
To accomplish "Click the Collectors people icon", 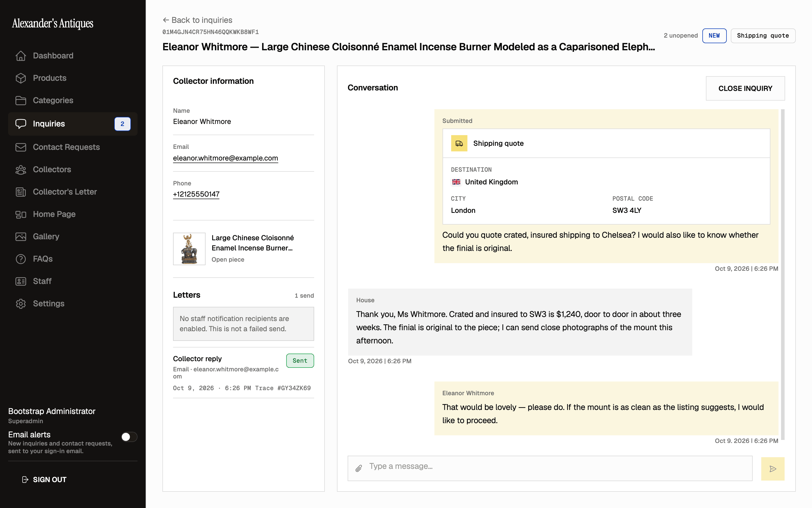I will [x=21, y=170].
